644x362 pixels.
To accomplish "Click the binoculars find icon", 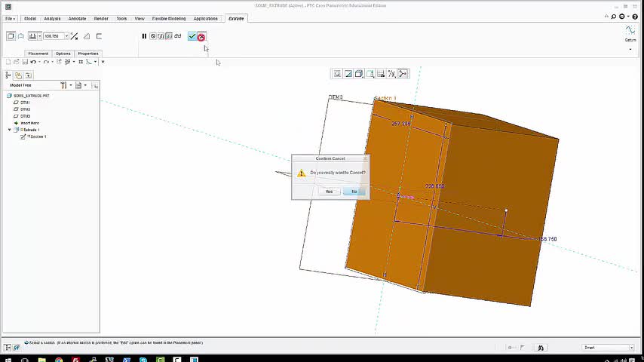I will pos(541,348).
